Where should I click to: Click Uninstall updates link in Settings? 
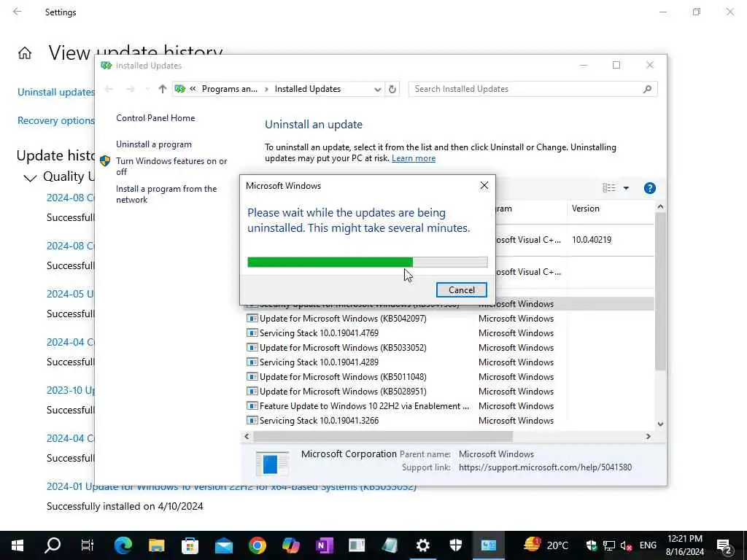click(56, 92)
